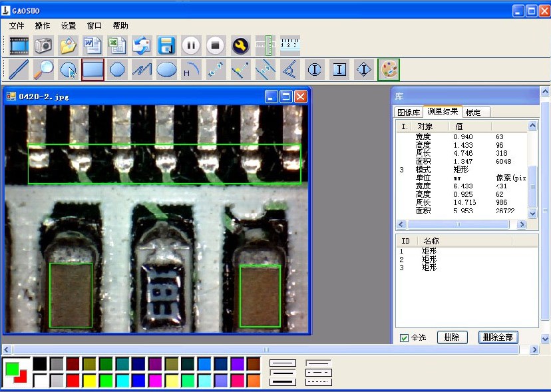Export results to Excel icon
Screen dimensions: 551x392
[117, 45]
